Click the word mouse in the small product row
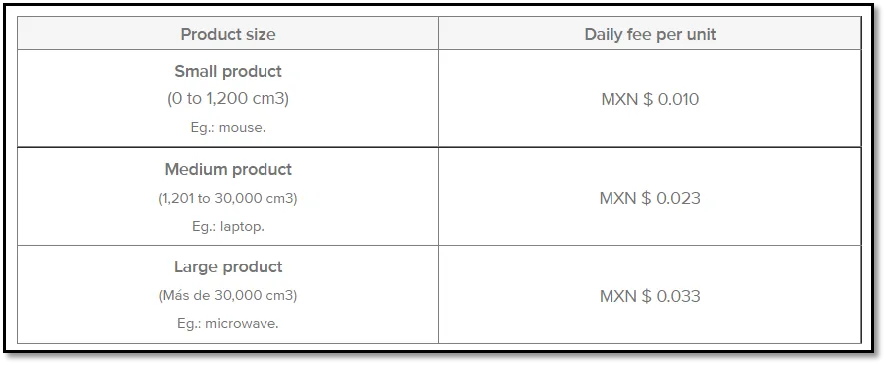 [x=242, y=128]
